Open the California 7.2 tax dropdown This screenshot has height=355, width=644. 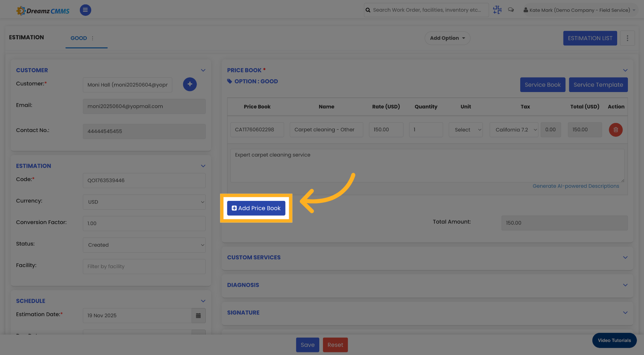coord(514,130)
